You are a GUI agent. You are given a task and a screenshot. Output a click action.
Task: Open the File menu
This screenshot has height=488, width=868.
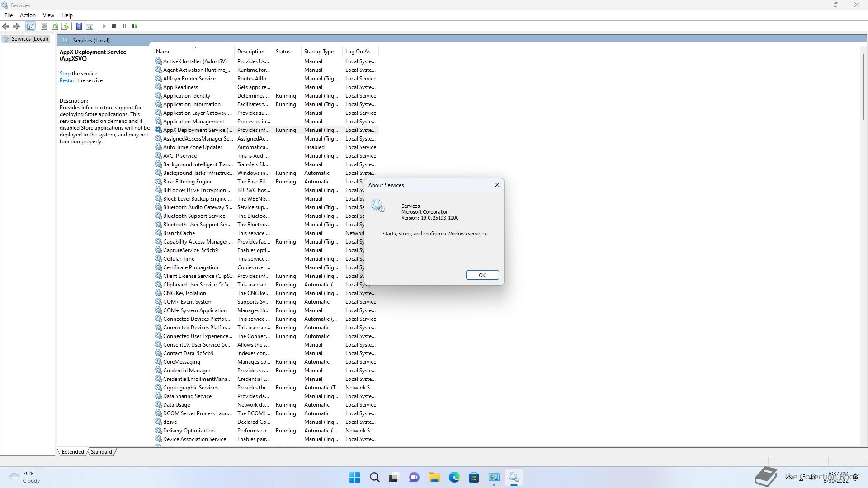9,15
